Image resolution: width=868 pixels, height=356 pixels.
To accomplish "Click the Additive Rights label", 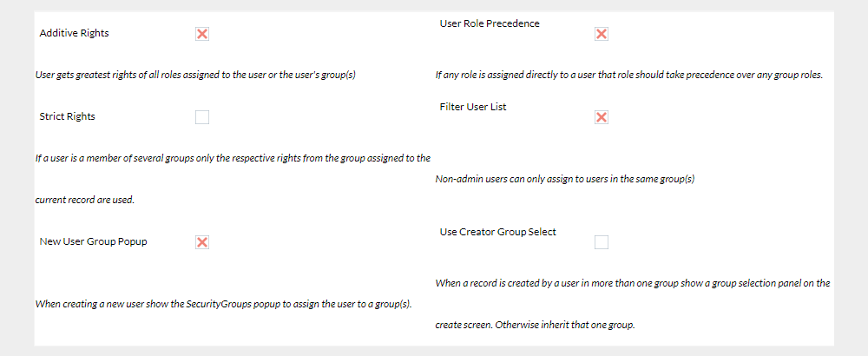I will [75, 33].
